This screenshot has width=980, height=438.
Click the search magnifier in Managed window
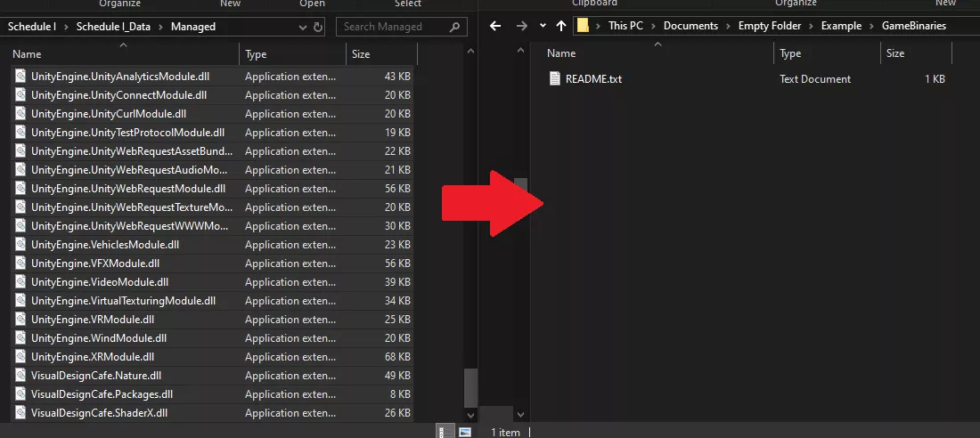tap(454, 27)
